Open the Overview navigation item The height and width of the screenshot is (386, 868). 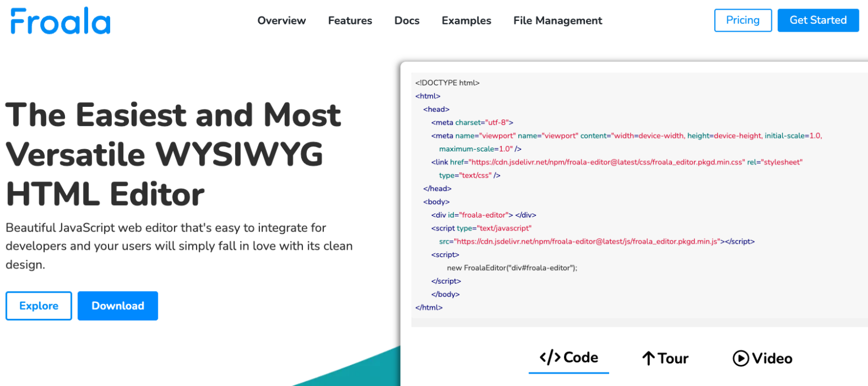tap(281, 20)
